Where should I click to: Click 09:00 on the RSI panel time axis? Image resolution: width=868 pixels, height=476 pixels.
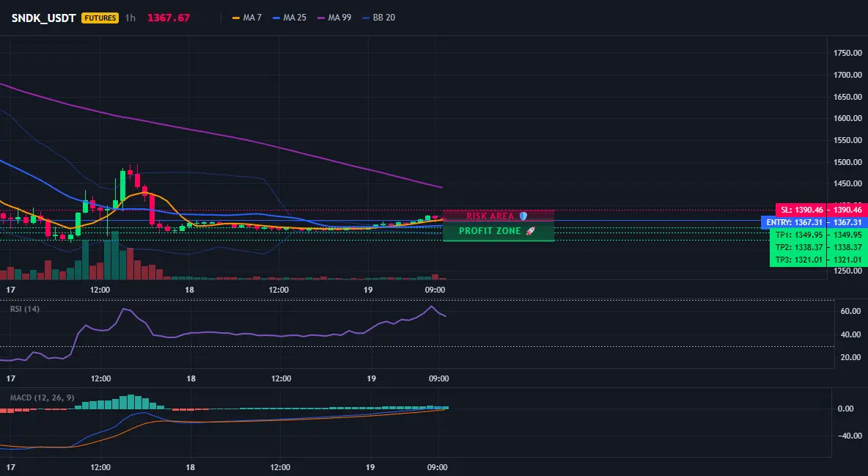[x=438, y=378]
